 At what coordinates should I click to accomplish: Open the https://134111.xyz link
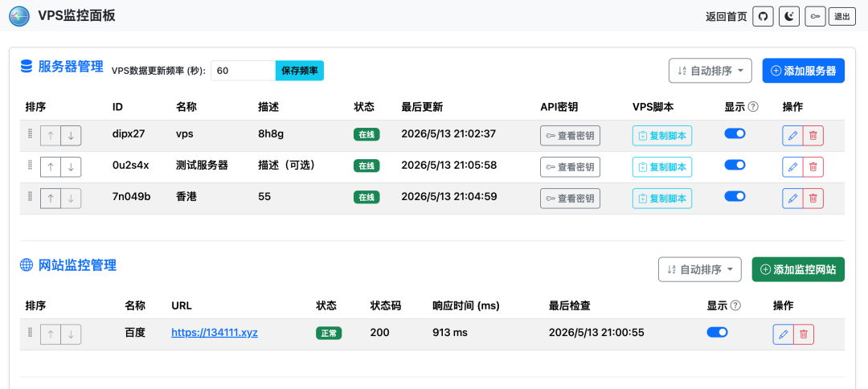click(x=215, y=333)
